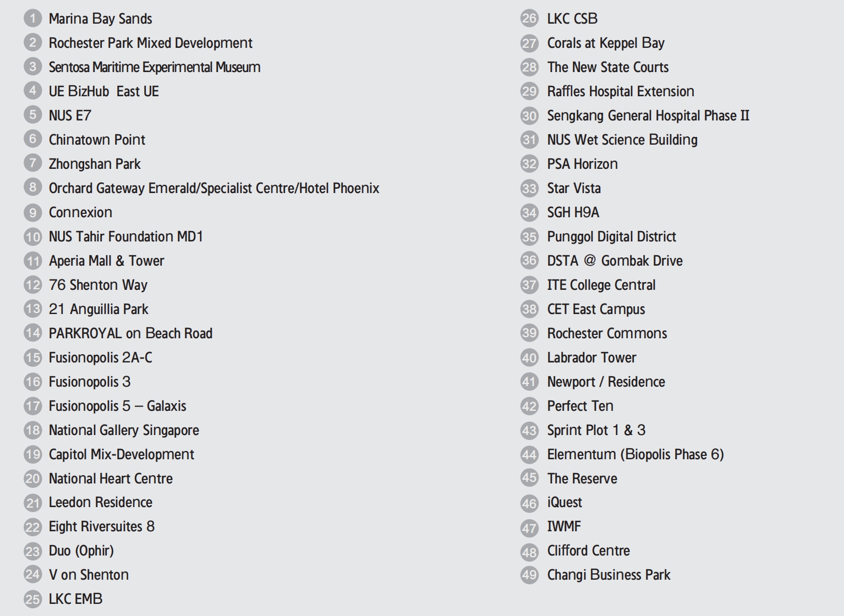Viewport: 844px width, 616px height.
Task: Click the number 8 circle beside Orchard Gateway
Action: tap(32, 188)
